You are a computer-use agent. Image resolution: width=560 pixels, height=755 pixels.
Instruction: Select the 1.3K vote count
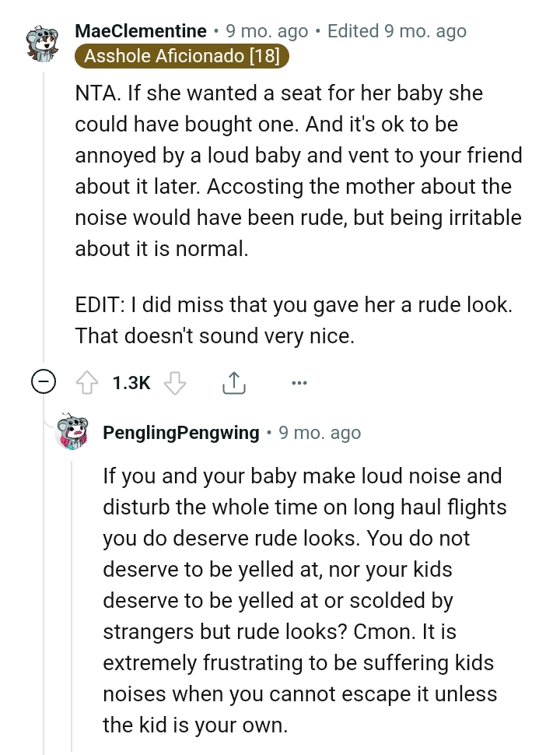tap(129, 382)
